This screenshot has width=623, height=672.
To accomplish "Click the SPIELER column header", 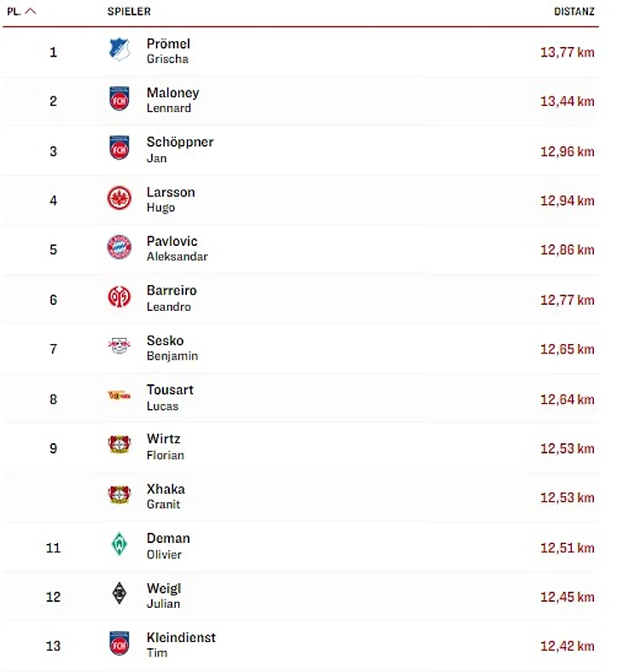I will click(x=129, y=12).
